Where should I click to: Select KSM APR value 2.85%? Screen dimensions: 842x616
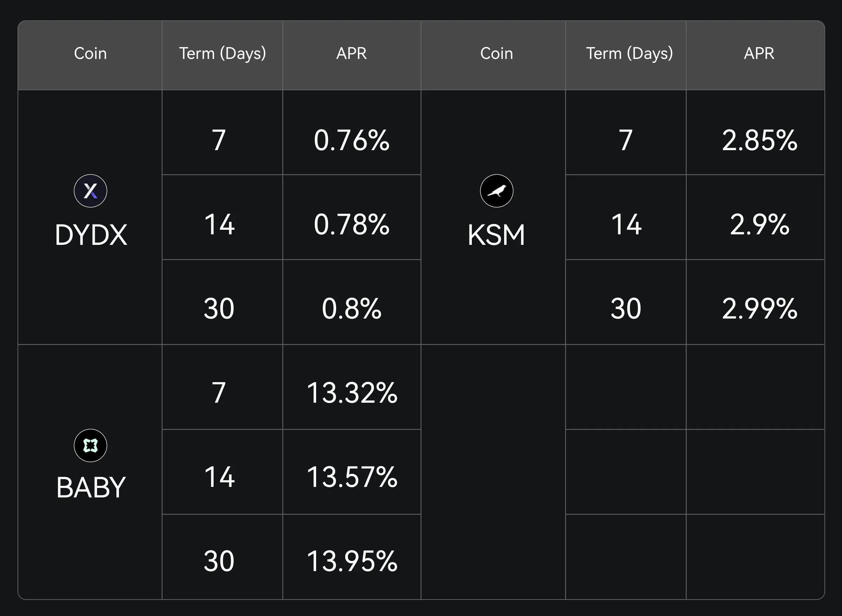click(x=759, y=141)
